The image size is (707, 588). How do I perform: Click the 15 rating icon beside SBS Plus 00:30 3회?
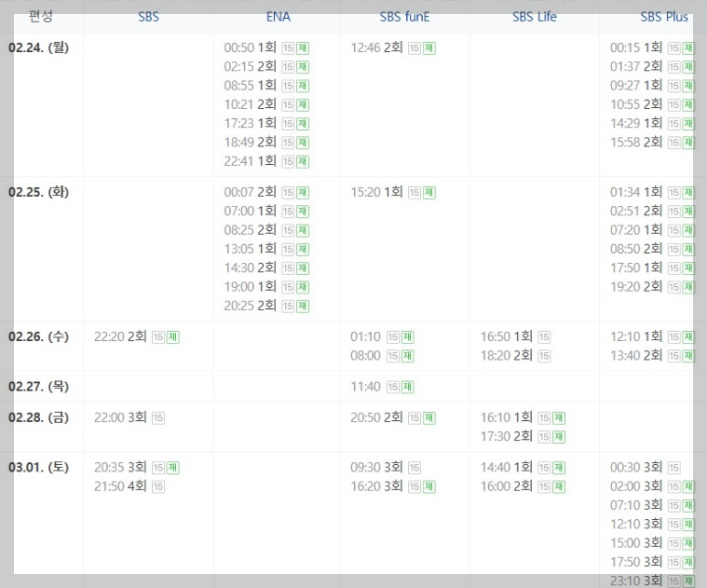coord(674,468)
